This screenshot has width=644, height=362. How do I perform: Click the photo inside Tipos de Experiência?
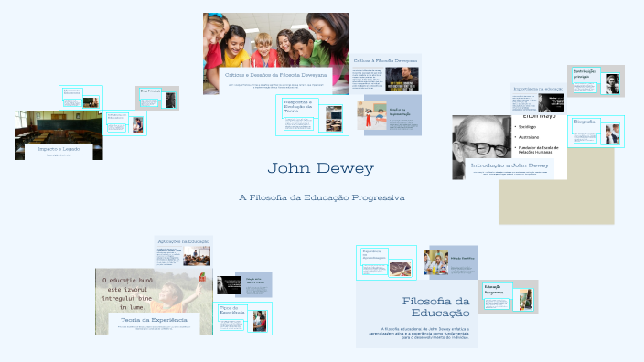point(260,321)
